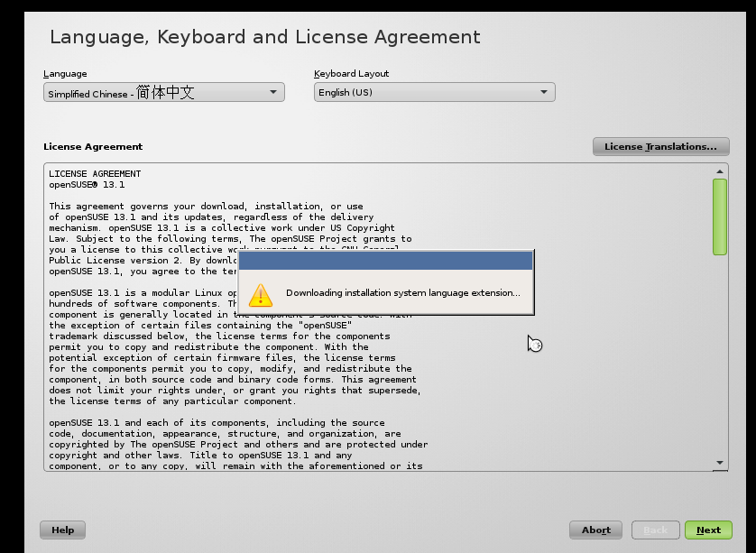
Task: Click the Help button
Action: click(x=62, y=530)
